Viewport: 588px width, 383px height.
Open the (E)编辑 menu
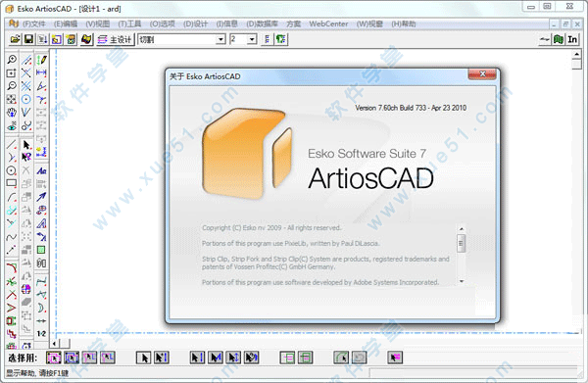66,24
